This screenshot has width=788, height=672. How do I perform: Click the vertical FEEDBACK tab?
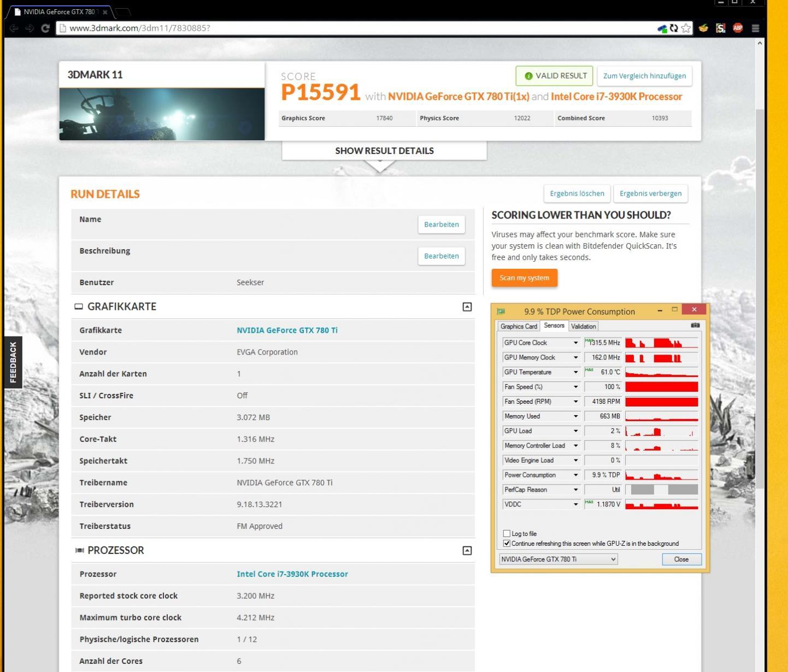pos(13,362)
